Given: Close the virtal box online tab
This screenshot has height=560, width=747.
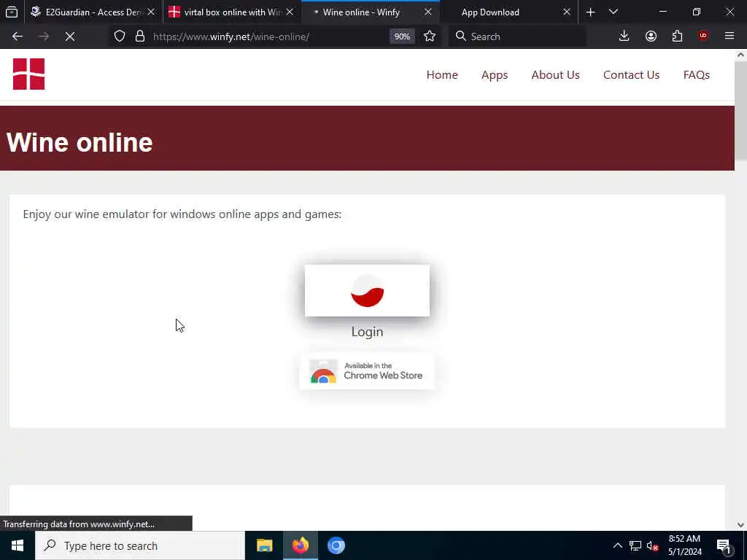Looking at the screenshot, I should pos(290,12).
